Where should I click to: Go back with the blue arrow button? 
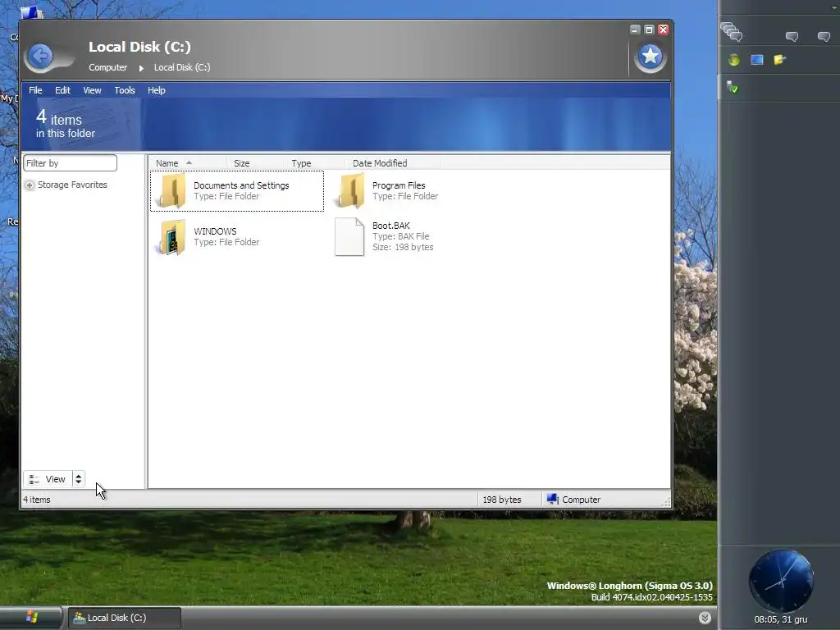(x=40, y=56)
